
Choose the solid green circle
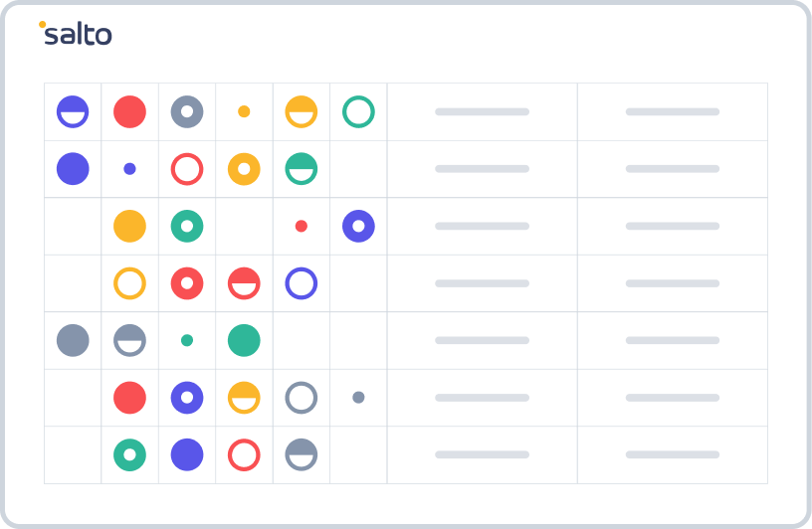click(x=244, y=340)
